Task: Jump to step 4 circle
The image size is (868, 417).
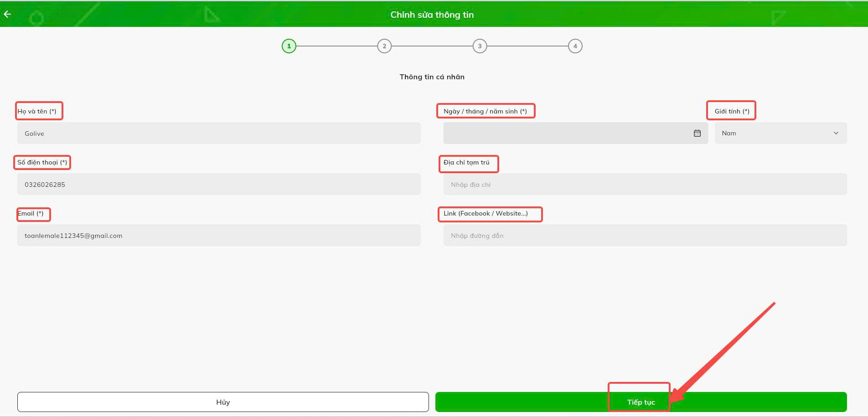Action: click(575, 46)
